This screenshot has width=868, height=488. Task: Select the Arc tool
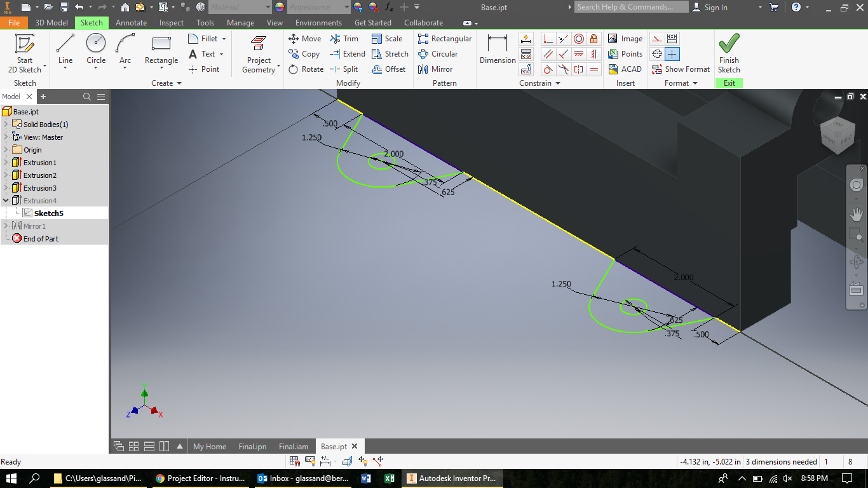125,50
